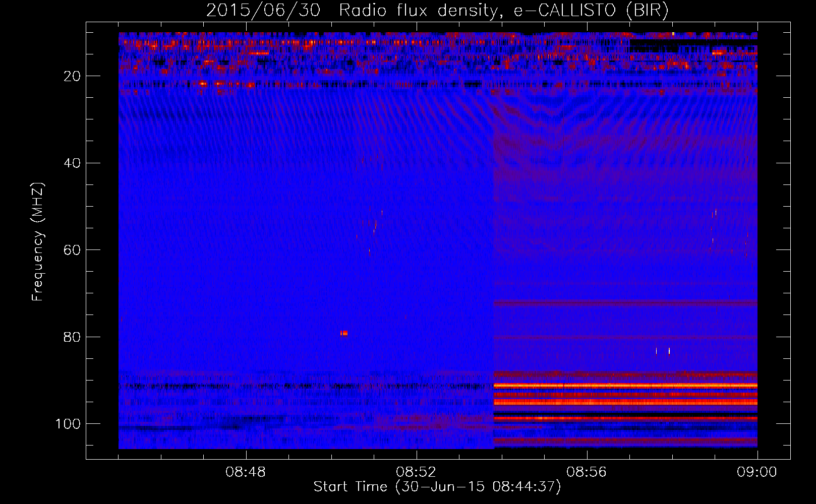Click the '20' frequency tick label
This screenshot has height=504, width=816.
pos(72,76)
